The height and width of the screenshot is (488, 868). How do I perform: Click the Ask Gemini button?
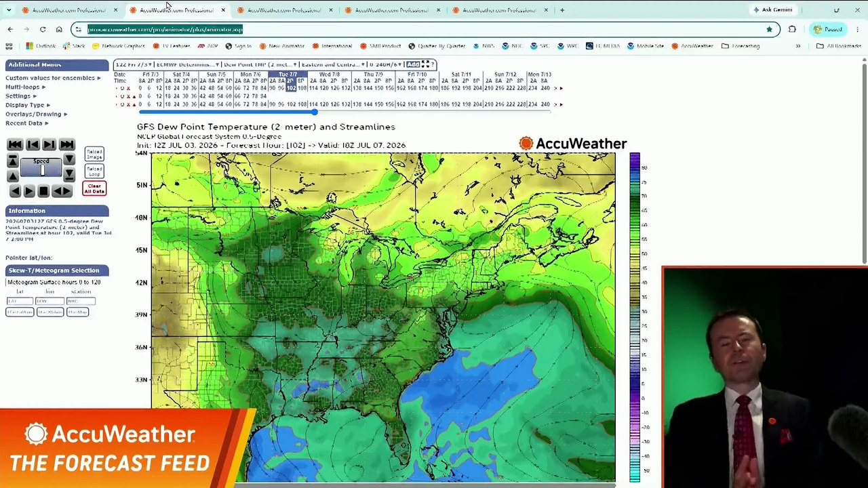pyautogui.click(x=772, y=10)
